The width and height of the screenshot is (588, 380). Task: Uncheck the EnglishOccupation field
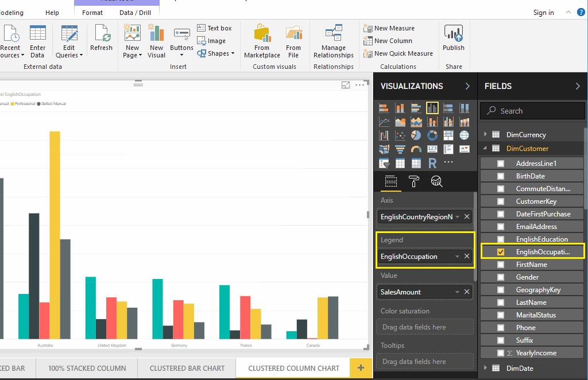coord(500,252)
